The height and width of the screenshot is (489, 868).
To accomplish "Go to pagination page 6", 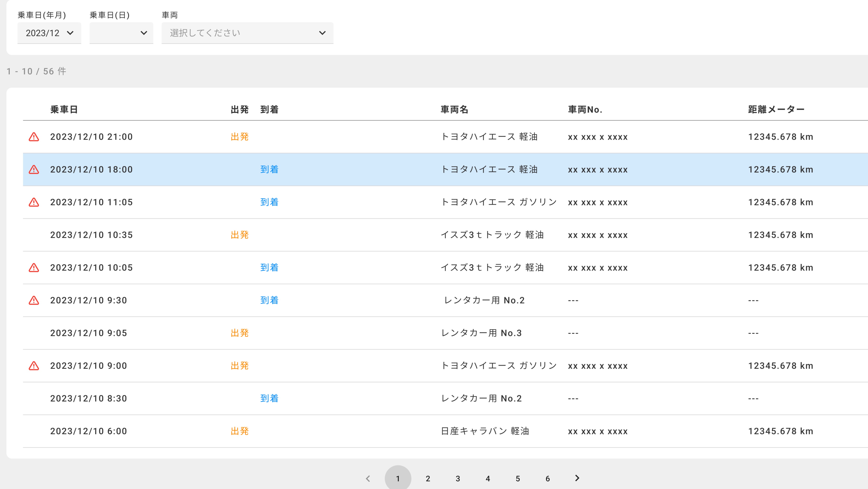I will [x=548, y=478].
